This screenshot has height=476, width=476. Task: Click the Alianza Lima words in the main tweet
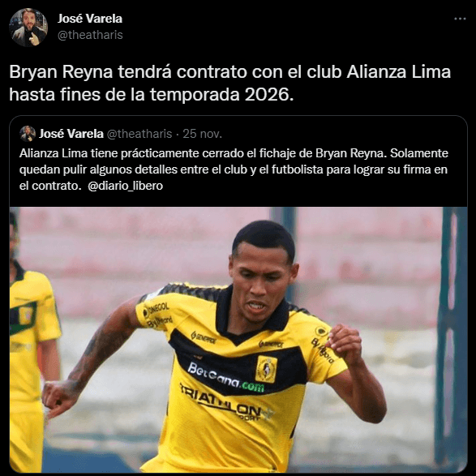pos(399,72)
